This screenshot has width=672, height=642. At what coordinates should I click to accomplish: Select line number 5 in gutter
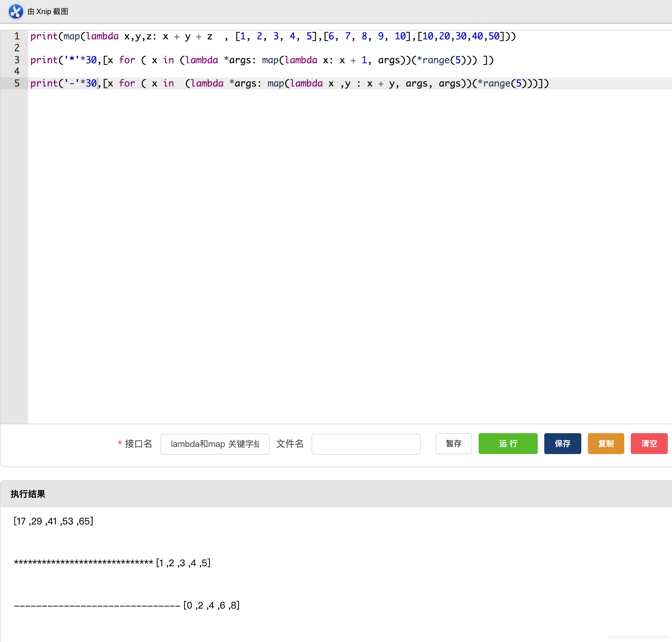click(17, 83)
